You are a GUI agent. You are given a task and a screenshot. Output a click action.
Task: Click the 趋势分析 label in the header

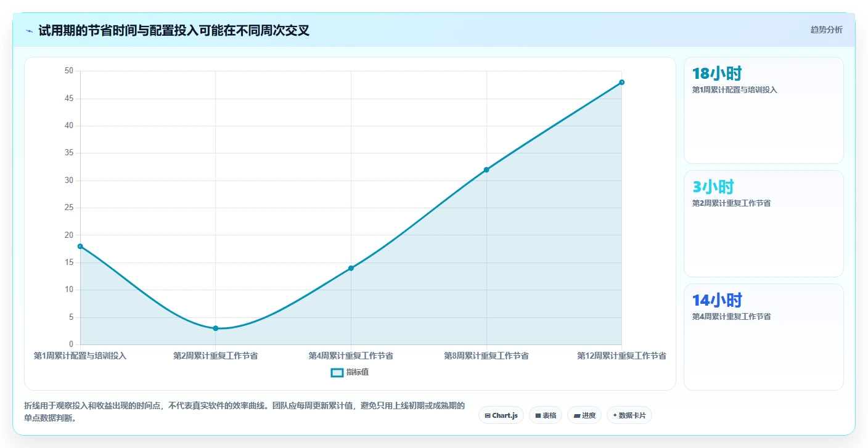click(x=826, y=30)
